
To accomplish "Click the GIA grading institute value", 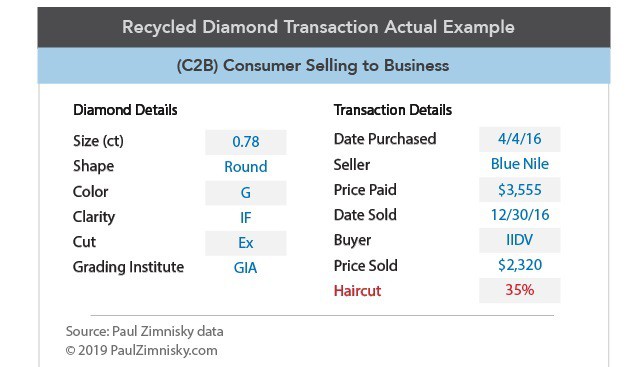I will 245,268.
